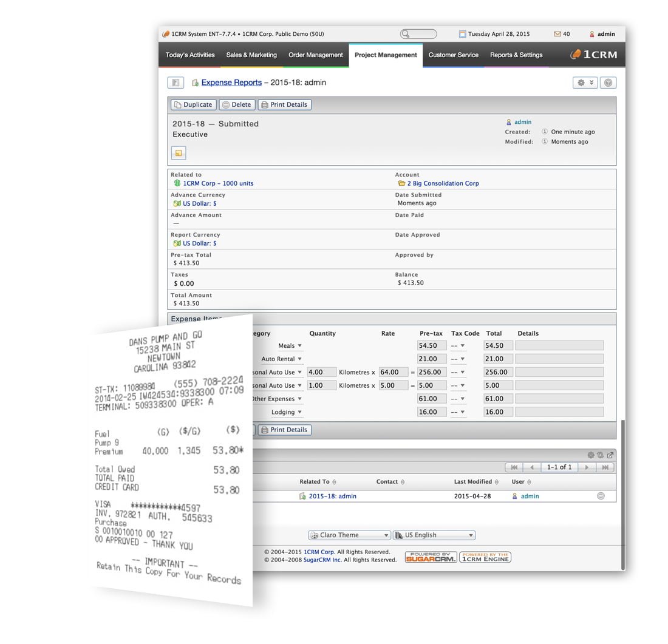
Task: Click the second settings icon in subpanel header
Action: tap(600, 455)
